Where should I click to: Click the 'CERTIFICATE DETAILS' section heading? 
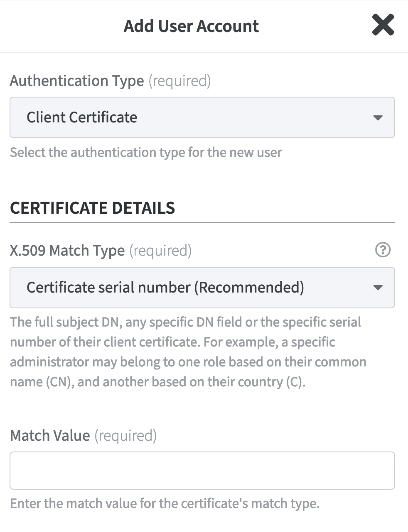point(92,207)
